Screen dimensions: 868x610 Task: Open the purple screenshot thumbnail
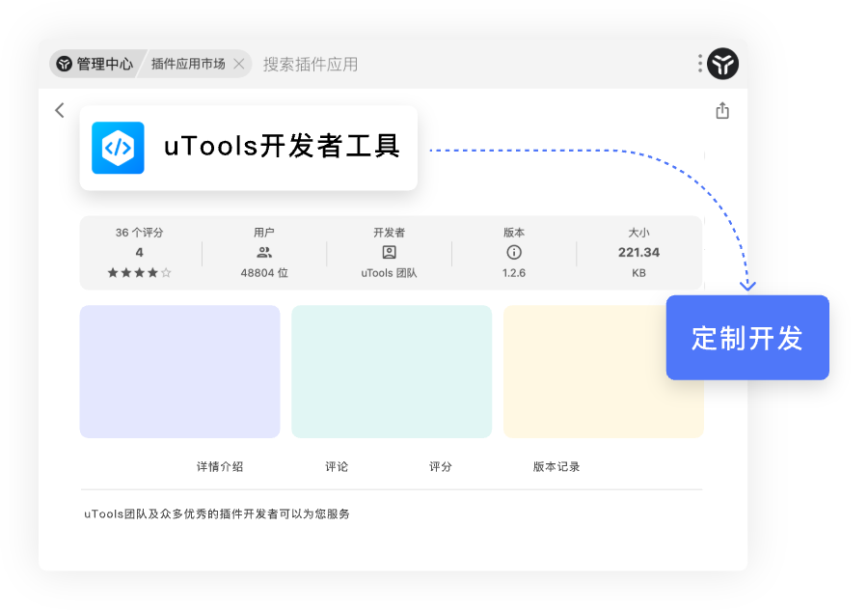click(180, 372)
